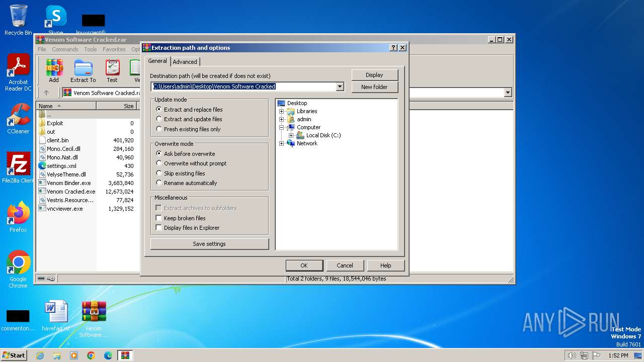The image size is (644, 362).
Task: Open havefag.rtf document on desktop
Action: click(56, 316)
